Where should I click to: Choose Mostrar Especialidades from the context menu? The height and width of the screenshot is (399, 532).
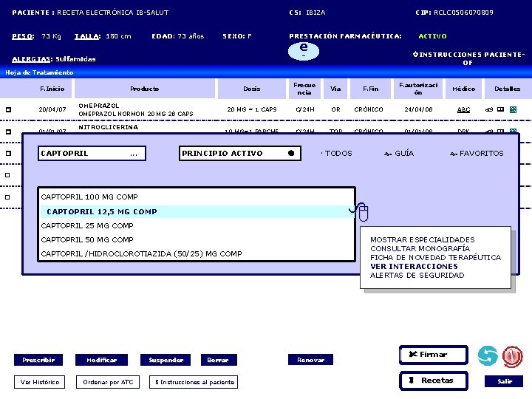(423, 239)
